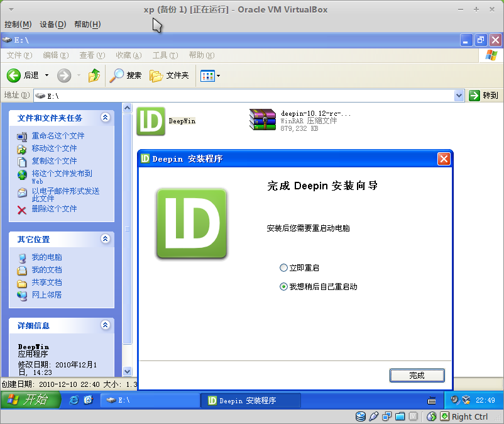Click the task pane scrollbar down arrow
Viewport: 504px width, 424px height.
(128, 371)
